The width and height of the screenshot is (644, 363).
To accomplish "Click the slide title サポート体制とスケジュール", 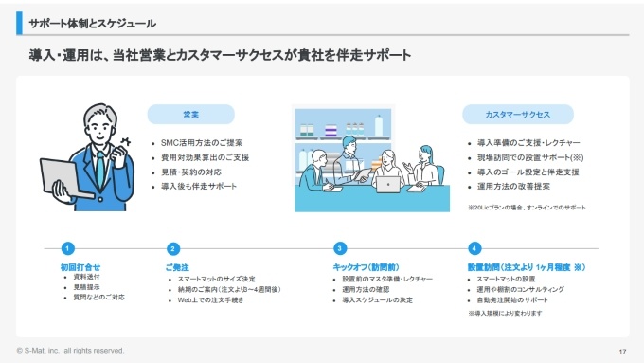I will coord(93,24).
